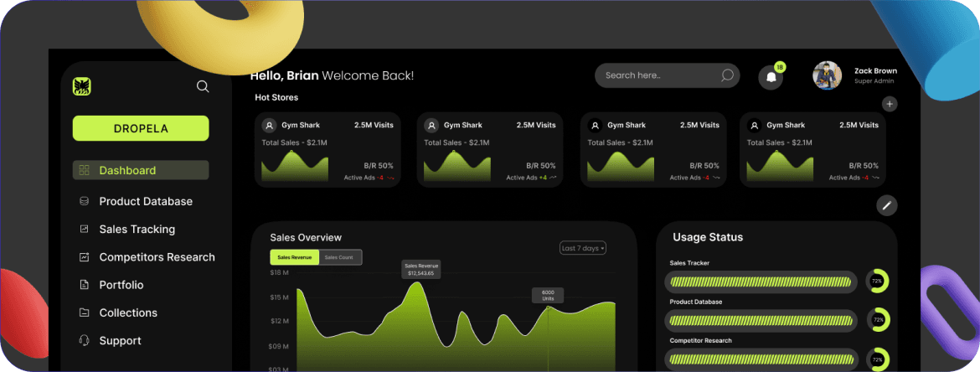Viewport: 980px width, 372px height.
Task: Switch chart to Sales Count
Action: point(339,257)
